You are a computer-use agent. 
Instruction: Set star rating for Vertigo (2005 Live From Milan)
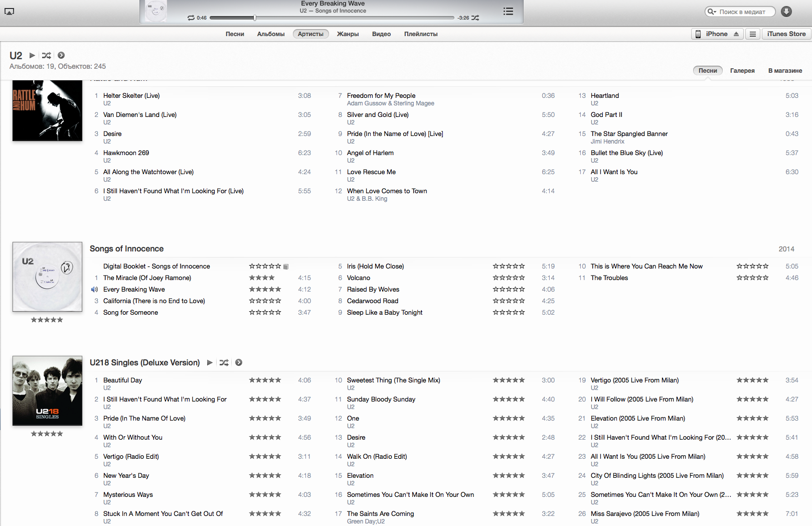coord(753,380)
